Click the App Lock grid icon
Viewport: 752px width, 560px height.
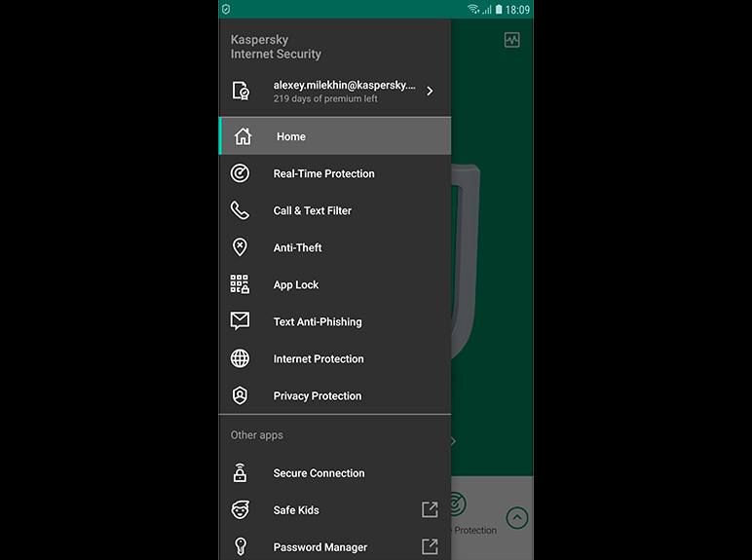[240, 283]
